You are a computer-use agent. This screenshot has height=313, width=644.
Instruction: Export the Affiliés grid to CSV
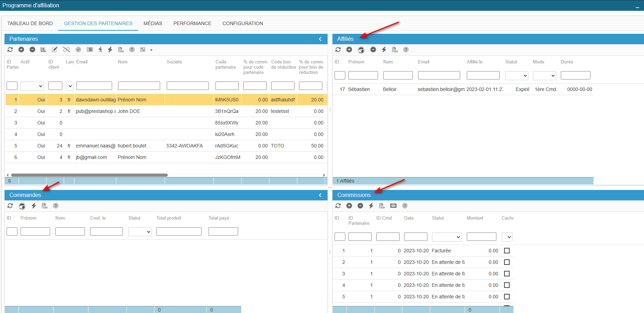pos(395,49)
